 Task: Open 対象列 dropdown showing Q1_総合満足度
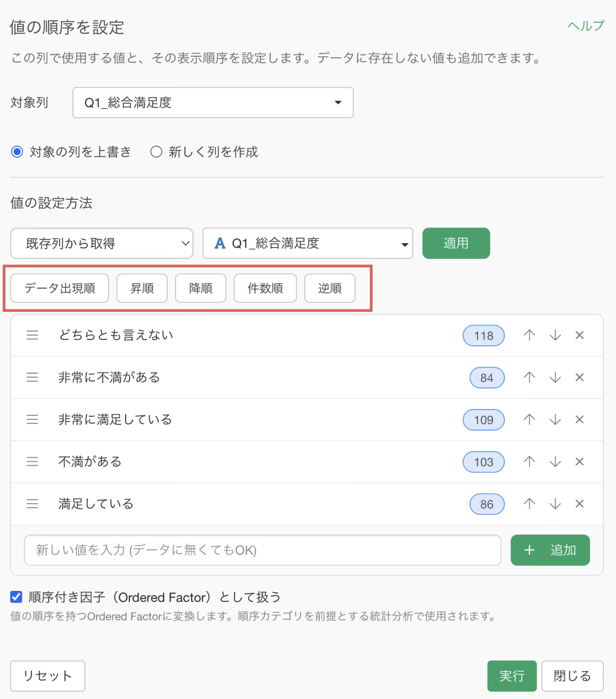[x=213, y=103]
